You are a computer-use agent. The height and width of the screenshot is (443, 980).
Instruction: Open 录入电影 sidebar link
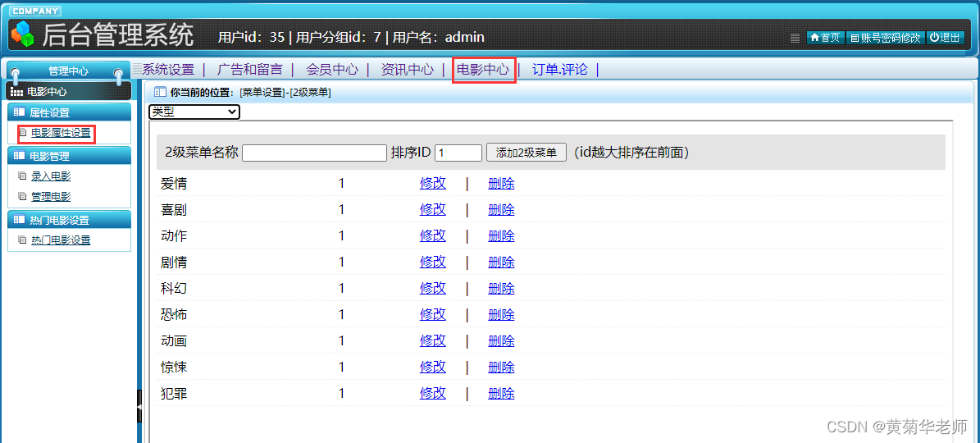click(x=51, y=176)
